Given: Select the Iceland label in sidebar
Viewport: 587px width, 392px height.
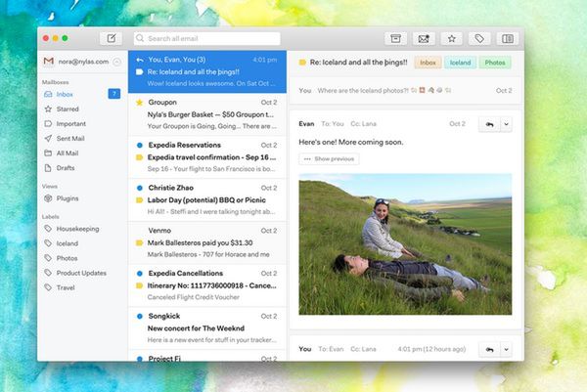Looking at the screenshot, I should 82,243.
